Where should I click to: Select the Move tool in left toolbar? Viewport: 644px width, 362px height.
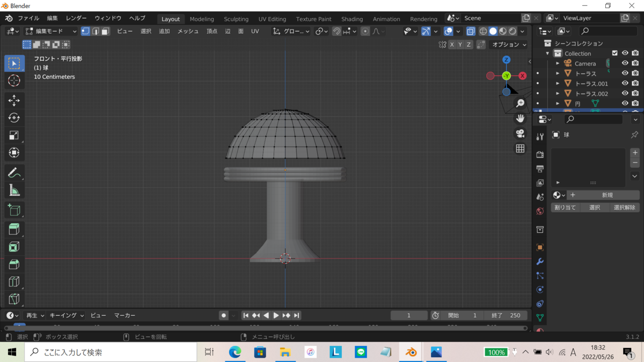[14, 100]
